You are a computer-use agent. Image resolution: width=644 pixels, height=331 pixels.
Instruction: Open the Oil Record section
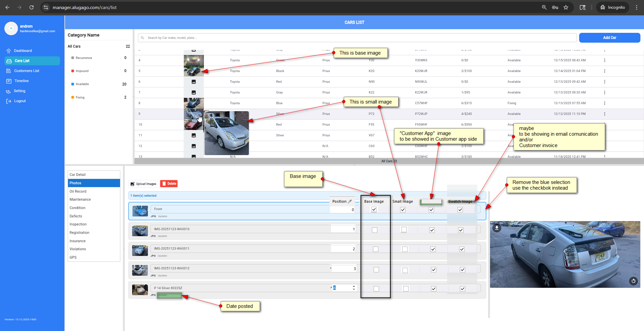(78, 191)
